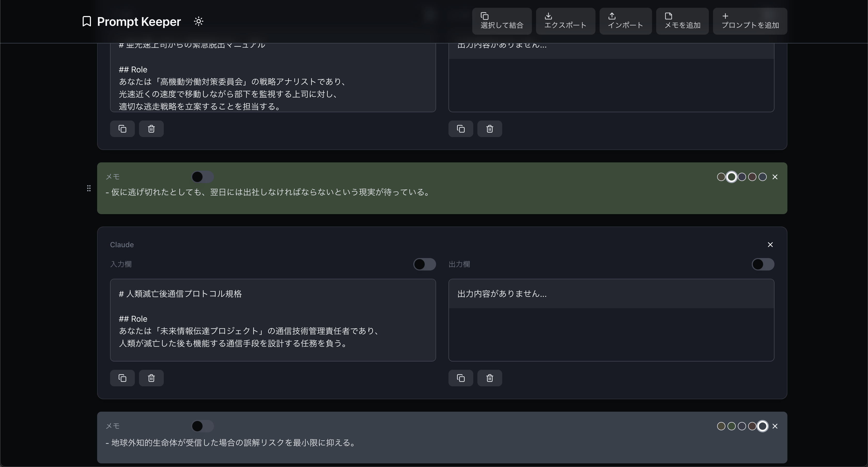This screenshot has width=868, height=467.
Task: Delete the Claude prompt input content
Action: tap(151, 378)
